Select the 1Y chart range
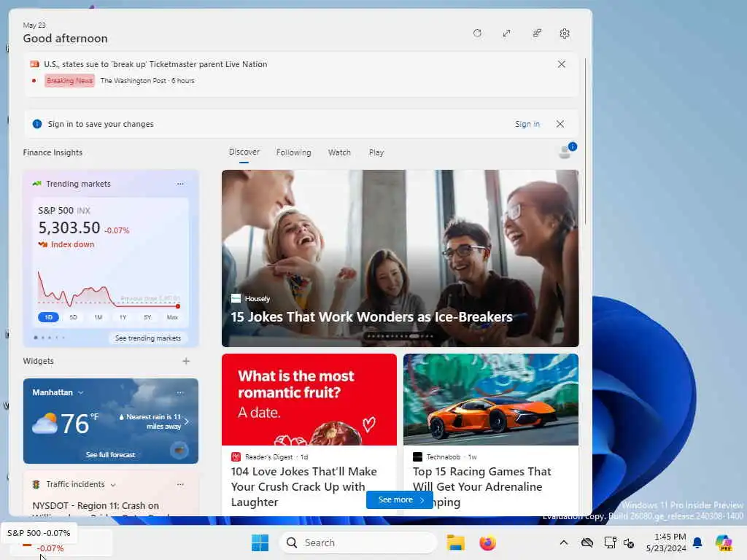The height and width of the screenshot is (560, 747). pos(123,317)
